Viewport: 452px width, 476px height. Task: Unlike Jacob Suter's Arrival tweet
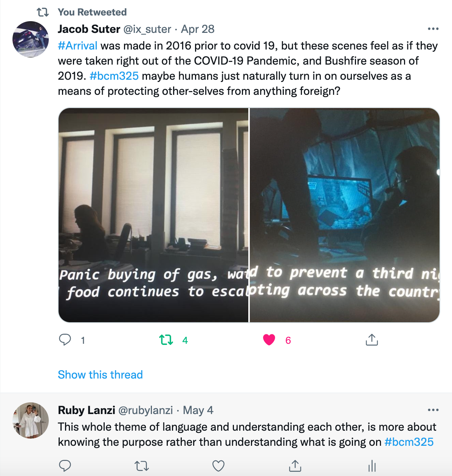pos(269,340)
